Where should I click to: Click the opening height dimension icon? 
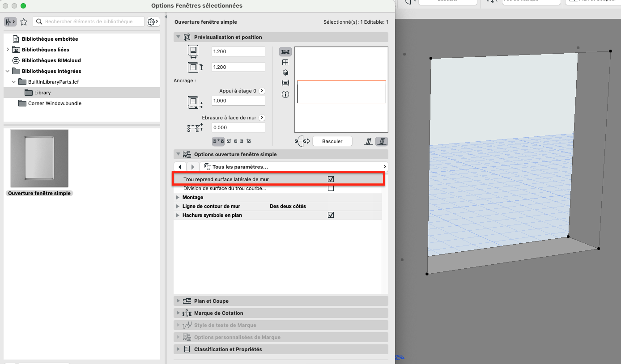coord(195,68)
